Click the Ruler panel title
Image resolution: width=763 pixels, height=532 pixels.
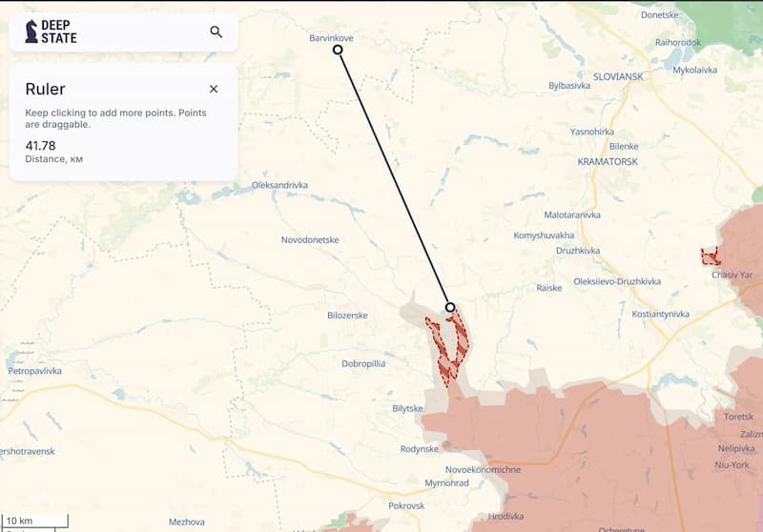[45, 89]
